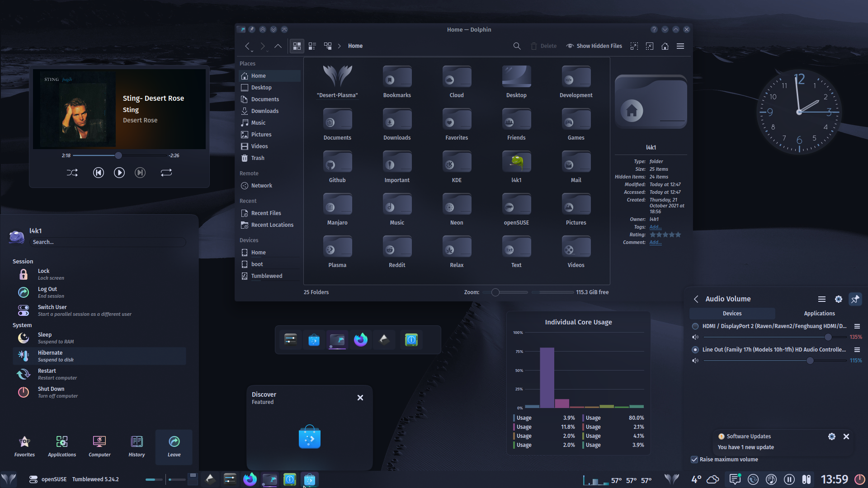Open the weather widget in system tray
Image resolution: width=868 pixels, height=488 pixels.
705,479
